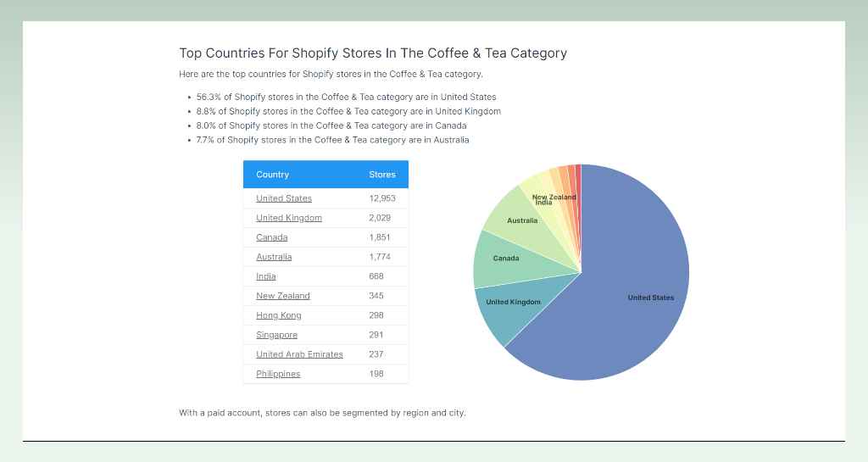Click the 8.8% United Kingdom bullet
The image size is (868, 462).
(x=348, y=111)
